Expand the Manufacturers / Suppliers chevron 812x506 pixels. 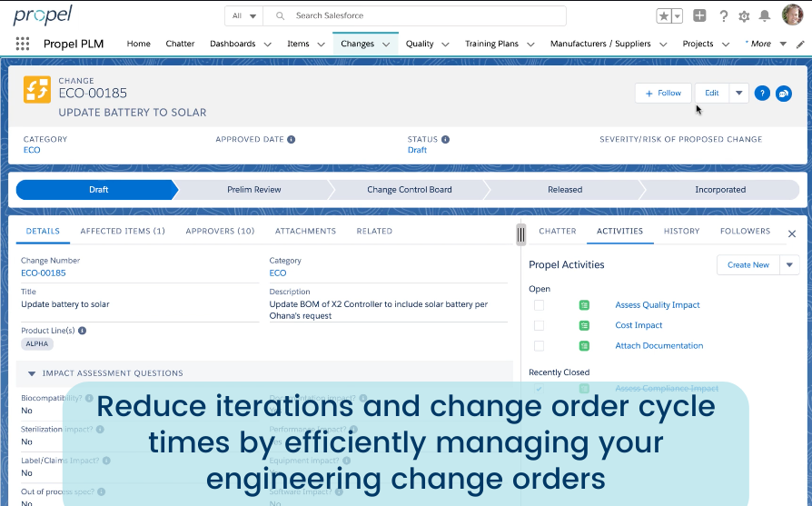click(663, 45)
